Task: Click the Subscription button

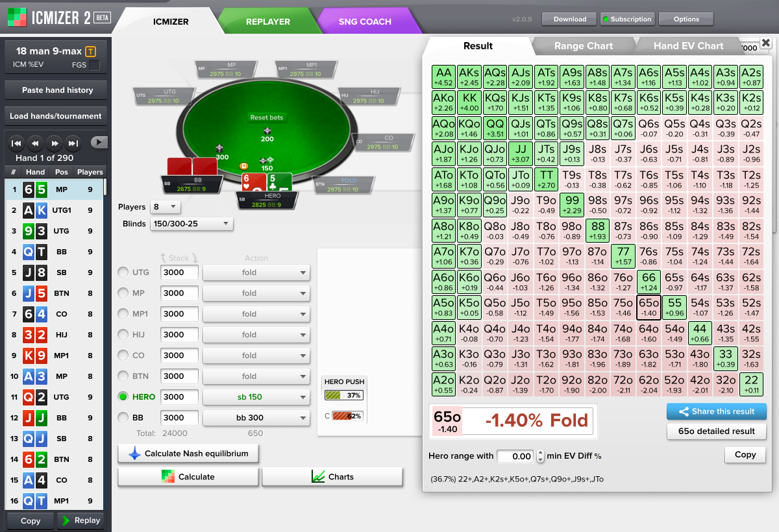Action: click(x=627, y=19)
